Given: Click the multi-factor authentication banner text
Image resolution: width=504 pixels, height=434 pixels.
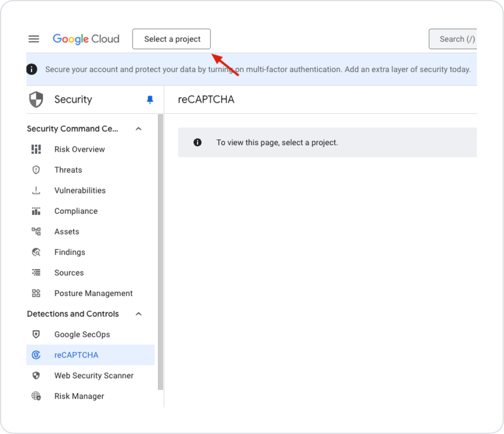Looking at the screenshot, I should pyautogui.click(x=258, y=69).
